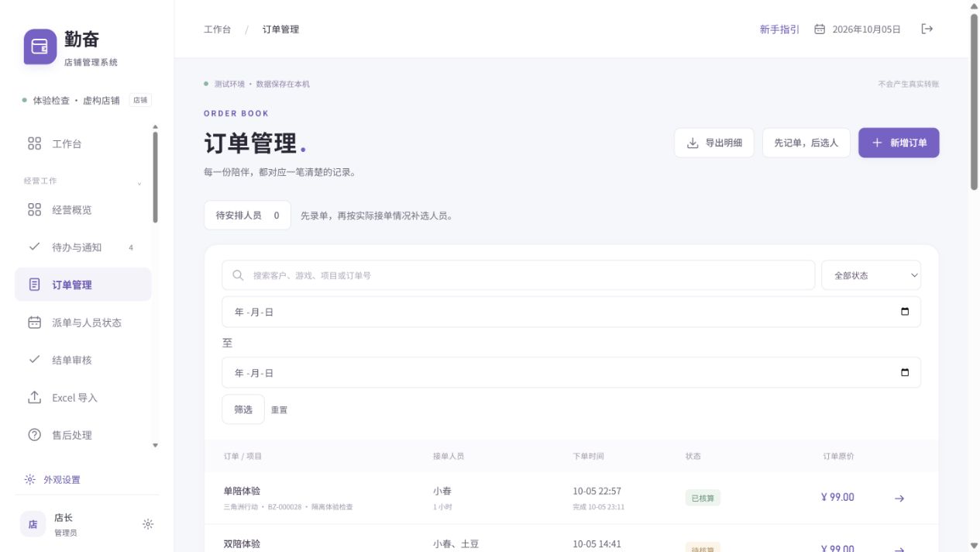Screen dimensions: 980x552
Task: Open Excel 导入 in the sidebar
Action: pos(83,398)
